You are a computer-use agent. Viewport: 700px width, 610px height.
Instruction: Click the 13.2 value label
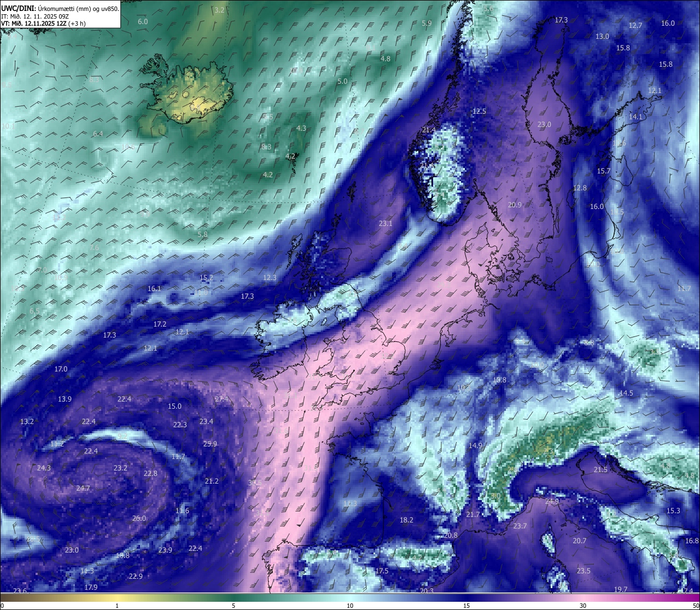[x=27, y=421]
